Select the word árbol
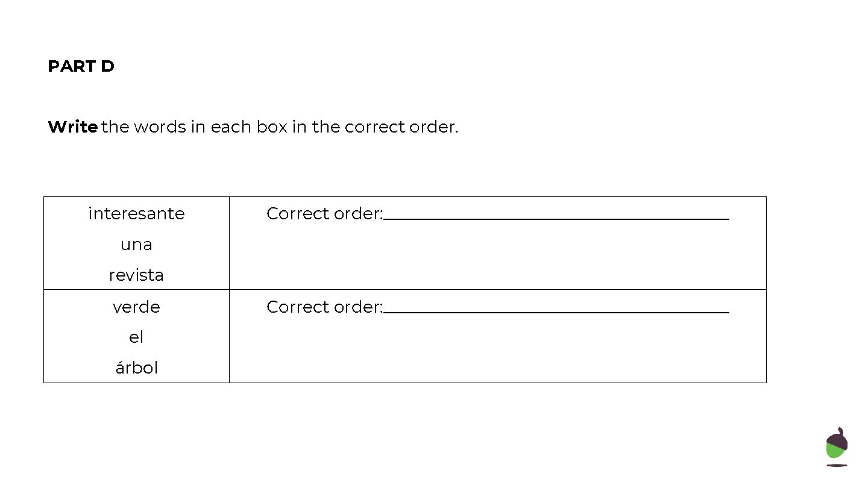This screenshot has width=868, height=488. pos(136,368)
